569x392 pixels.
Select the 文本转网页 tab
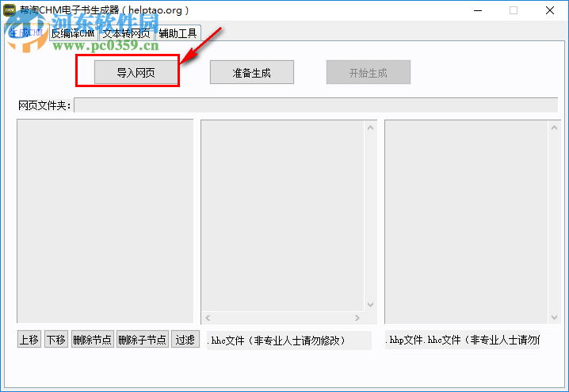(126, 33)
